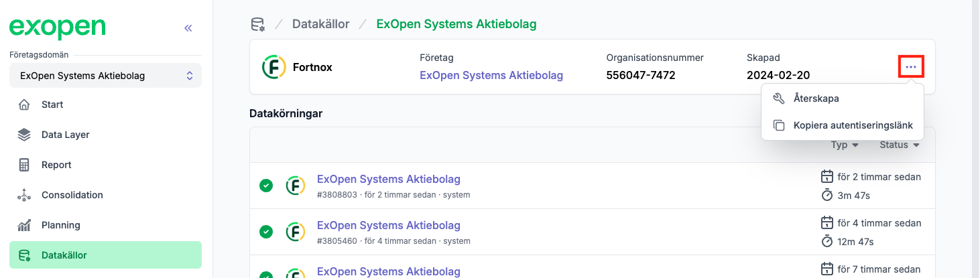Click success check icon for run #3805460
This screenshot has width=980, height=278.
pyautogui.click(x=266, y=232)
